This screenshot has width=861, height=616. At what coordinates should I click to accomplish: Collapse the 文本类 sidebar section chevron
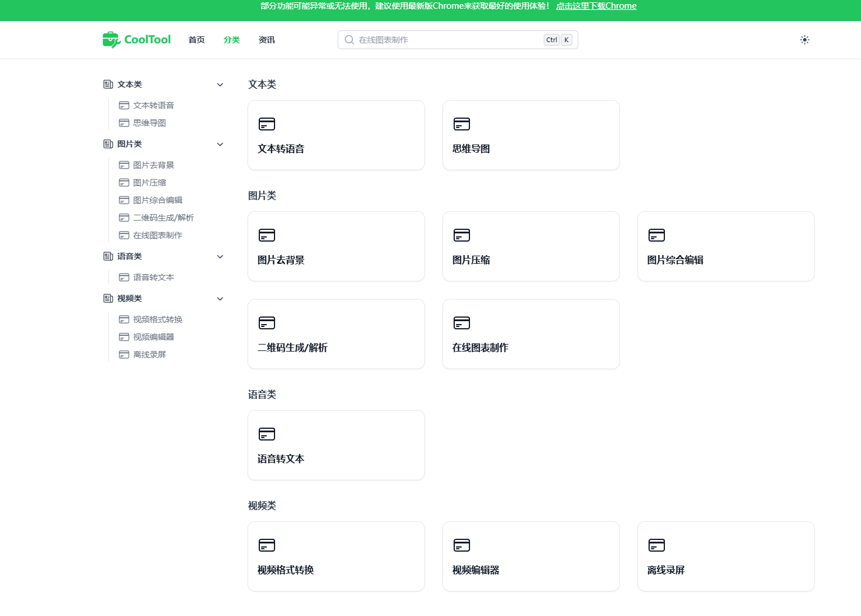(x=220, y=85)
